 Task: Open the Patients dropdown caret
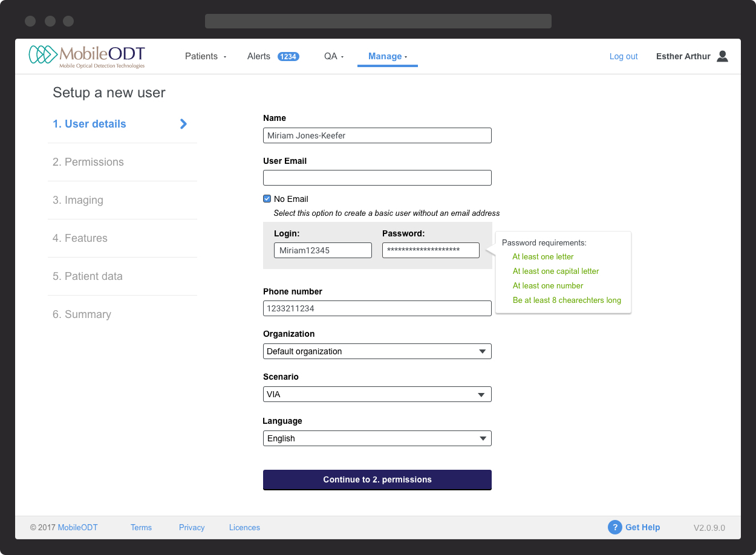point(225,57)
